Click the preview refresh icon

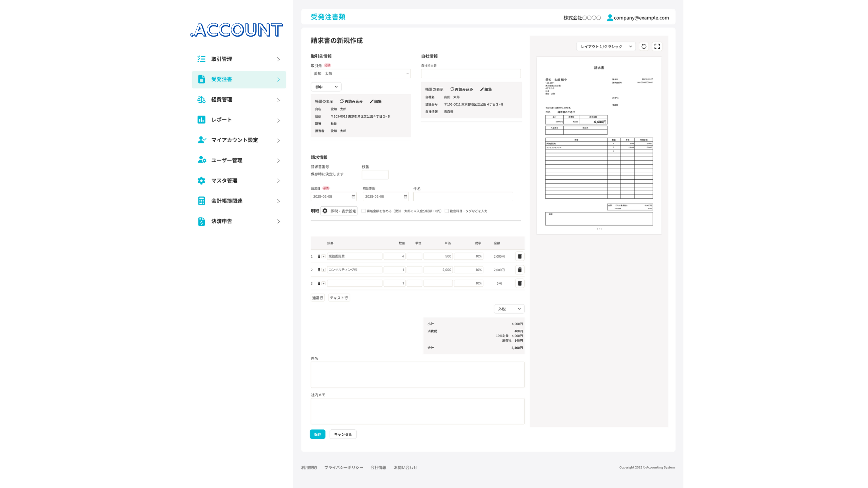[644, 46]
